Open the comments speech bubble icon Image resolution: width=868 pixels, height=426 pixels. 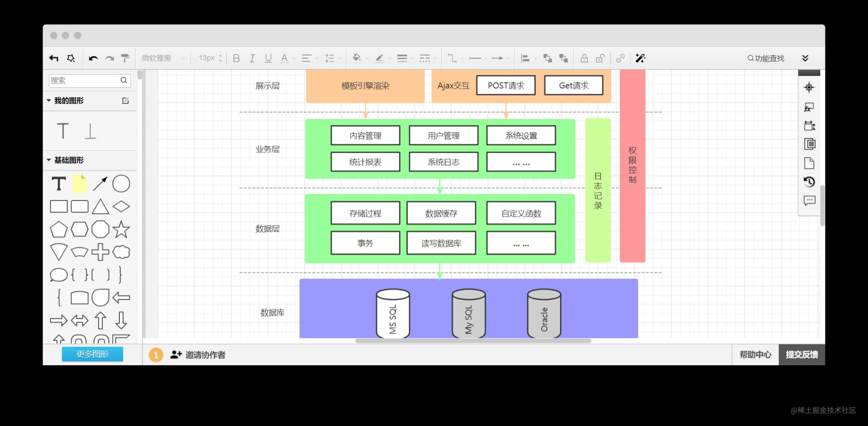pyautogui.click(x=809, y=201)
